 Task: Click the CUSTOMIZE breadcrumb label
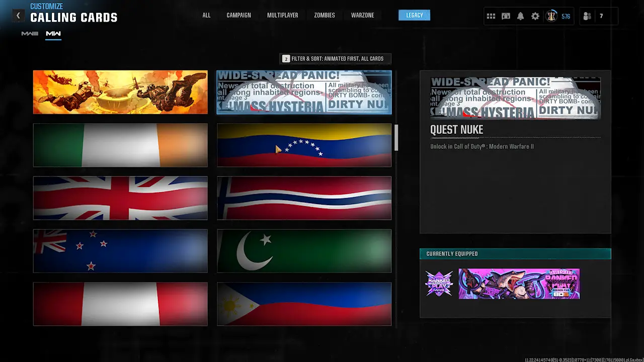point(47,7)
